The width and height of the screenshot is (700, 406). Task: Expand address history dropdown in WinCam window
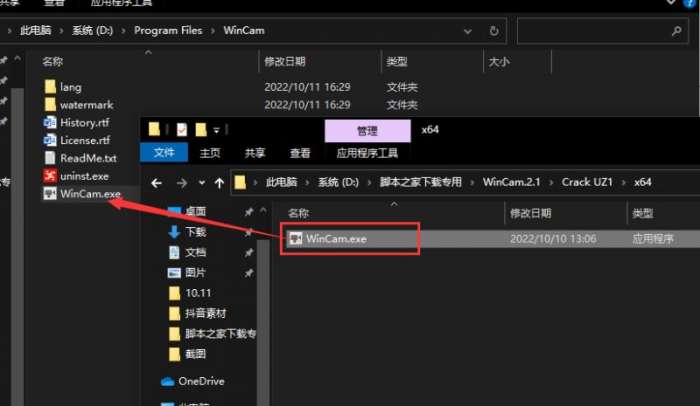(467, 31)
